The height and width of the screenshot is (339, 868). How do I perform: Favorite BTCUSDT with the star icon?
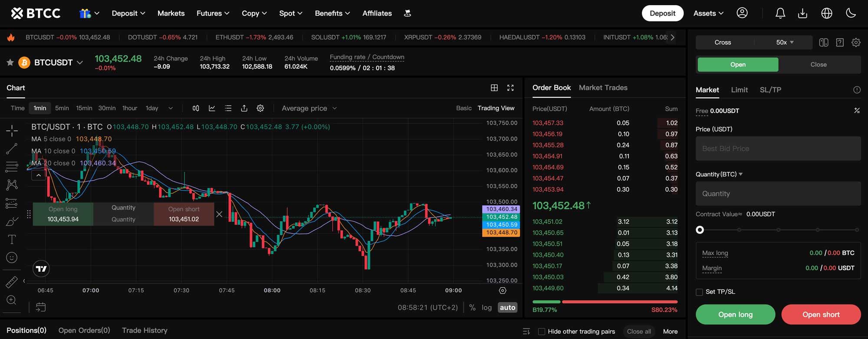point(10,63)
